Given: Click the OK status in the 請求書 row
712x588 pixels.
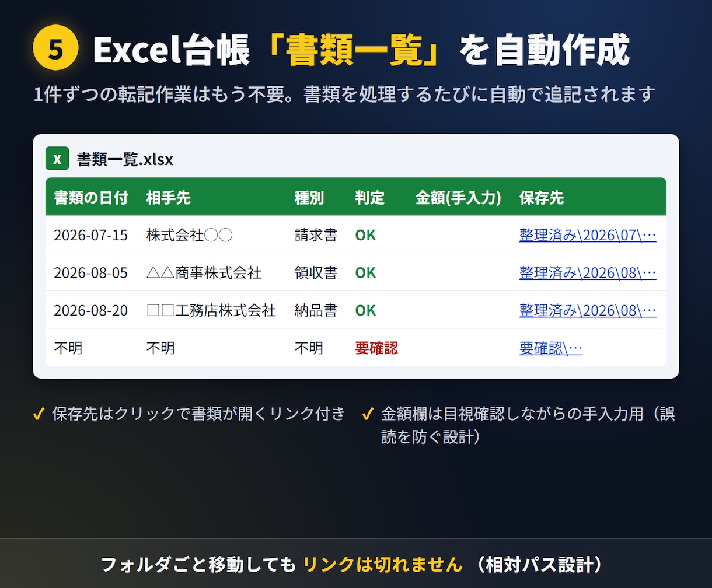Looking at the screenshot, I should pos(365,235).
